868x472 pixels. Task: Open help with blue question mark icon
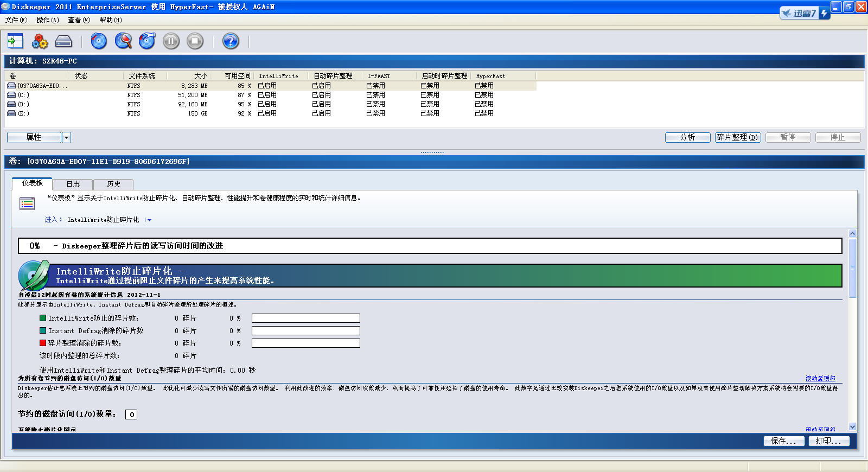point(231,41)
